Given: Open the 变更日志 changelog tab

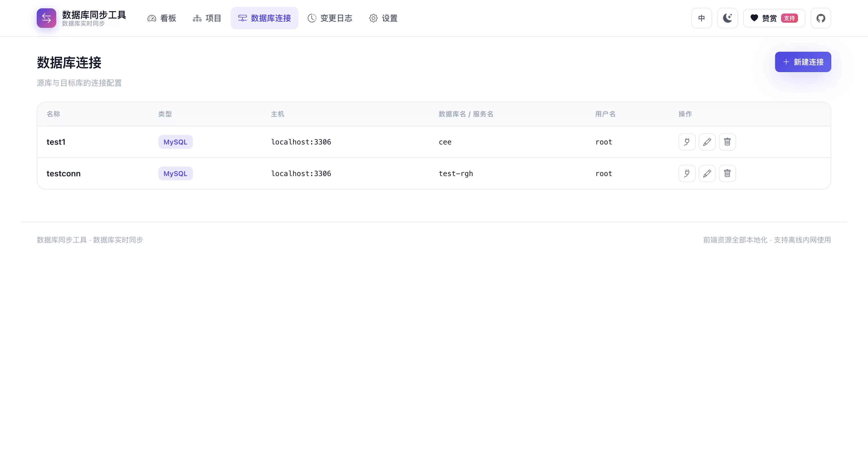Looking at the screenshot, I should [x=330, y=18].
